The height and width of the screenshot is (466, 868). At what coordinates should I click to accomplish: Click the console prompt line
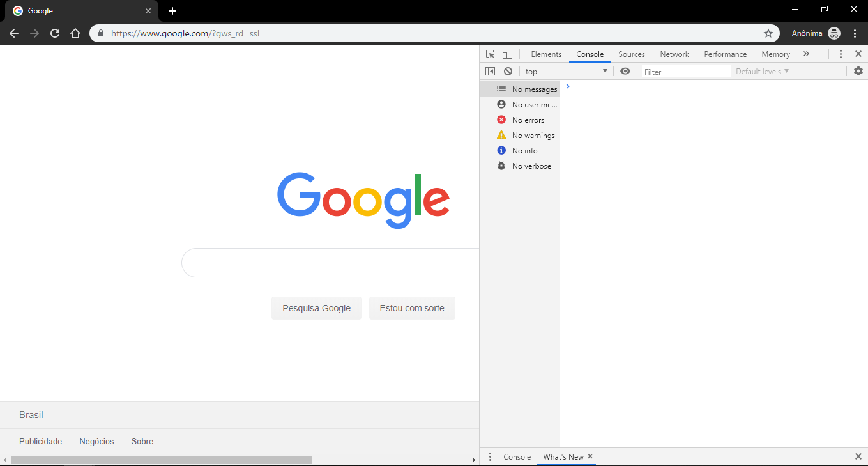(x=713, y=86)
